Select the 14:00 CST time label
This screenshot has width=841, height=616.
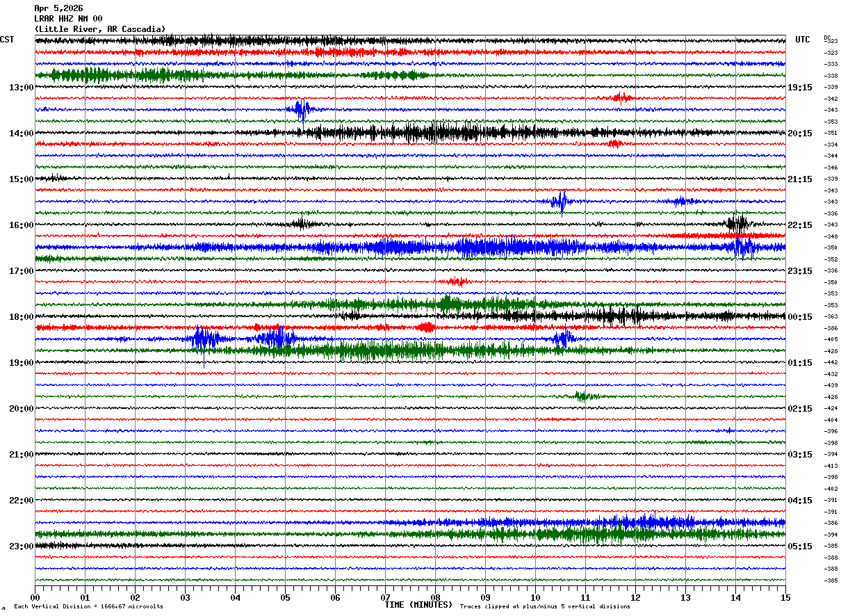[22, 133]
